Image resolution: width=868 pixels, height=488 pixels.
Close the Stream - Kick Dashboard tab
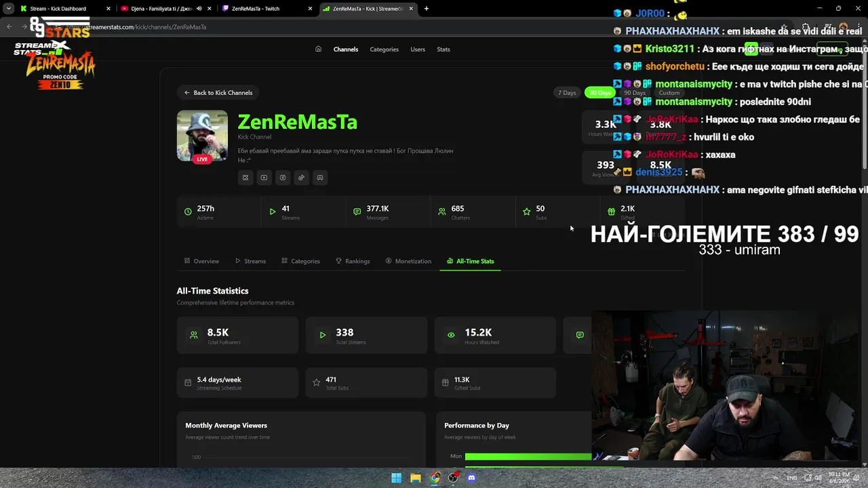108,9
